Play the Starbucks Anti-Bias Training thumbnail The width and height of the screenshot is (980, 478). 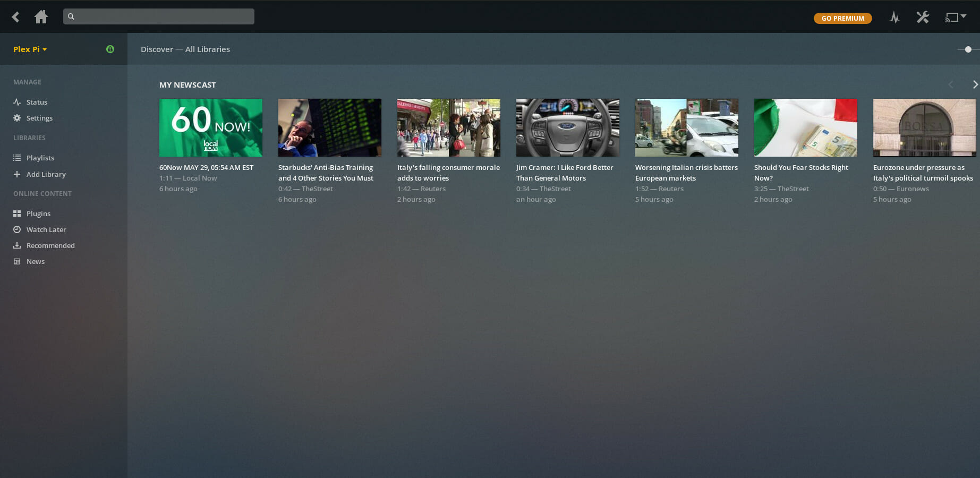[330, 127]
